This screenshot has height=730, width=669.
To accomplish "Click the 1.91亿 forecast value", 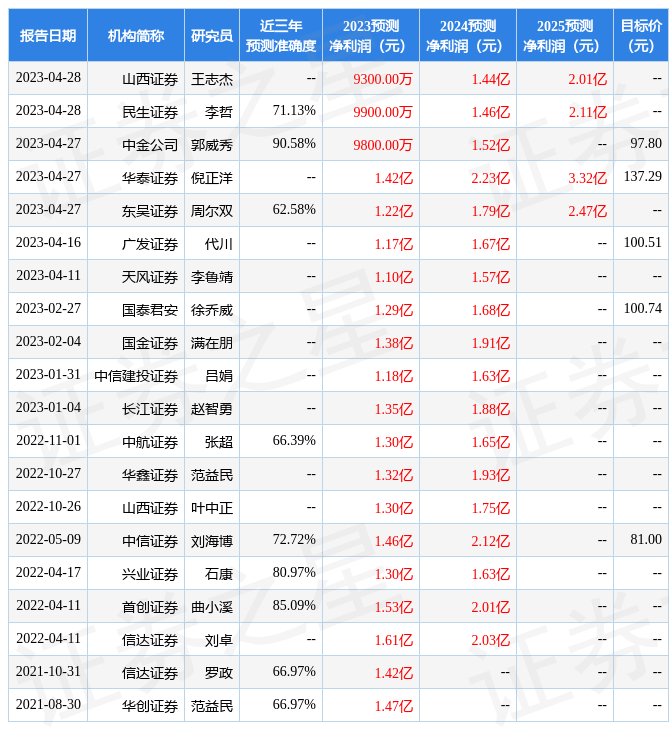I will [491, 343].
